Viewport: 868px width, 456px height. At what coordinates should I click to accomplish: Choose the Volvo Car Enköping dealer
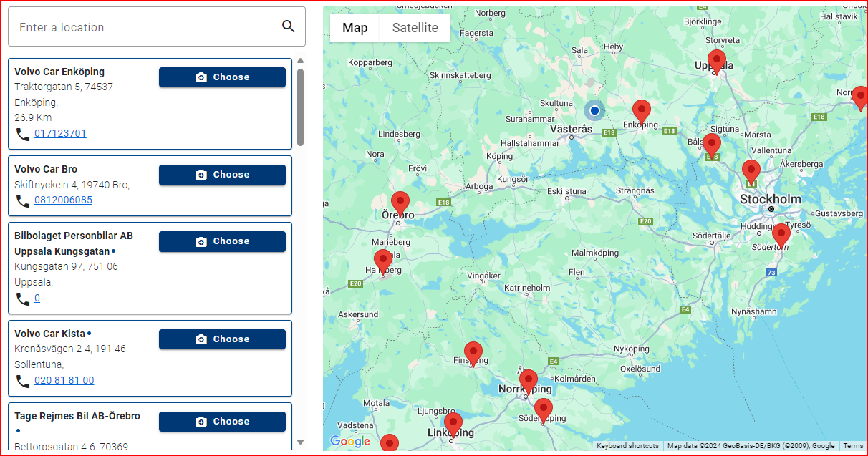(x=222, y=77)
